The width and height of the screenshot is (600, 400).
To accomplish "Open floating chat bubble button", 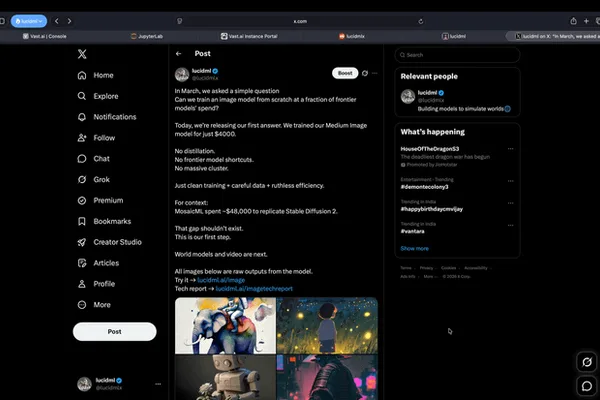I will point(587,386).
